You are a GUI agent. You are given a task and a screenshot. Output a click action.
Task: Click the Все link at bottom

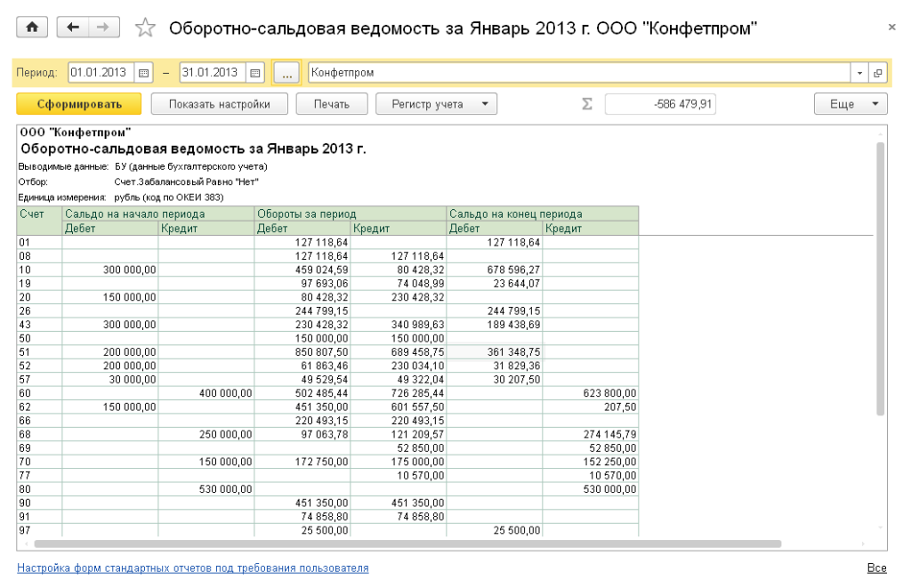[x=876, y=568]
